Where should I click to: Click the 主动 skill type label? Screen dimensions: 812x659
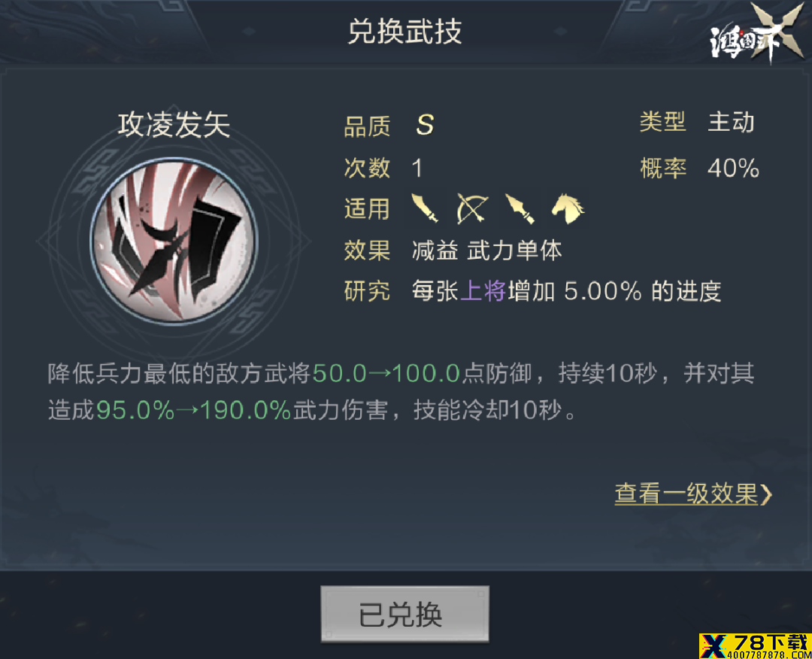pyautogui.click(x=732, y=123)
